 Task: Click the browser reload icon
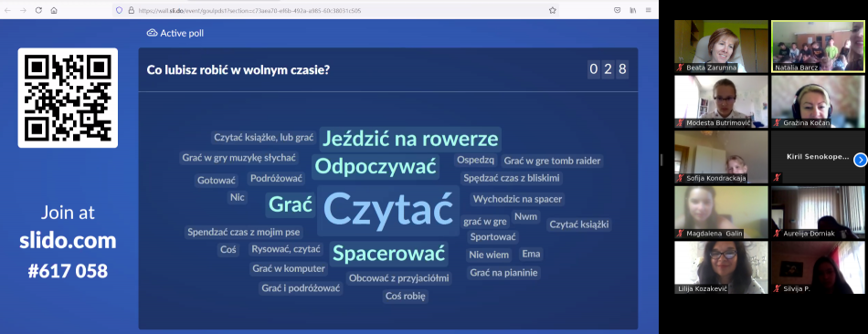pos(38,10)
